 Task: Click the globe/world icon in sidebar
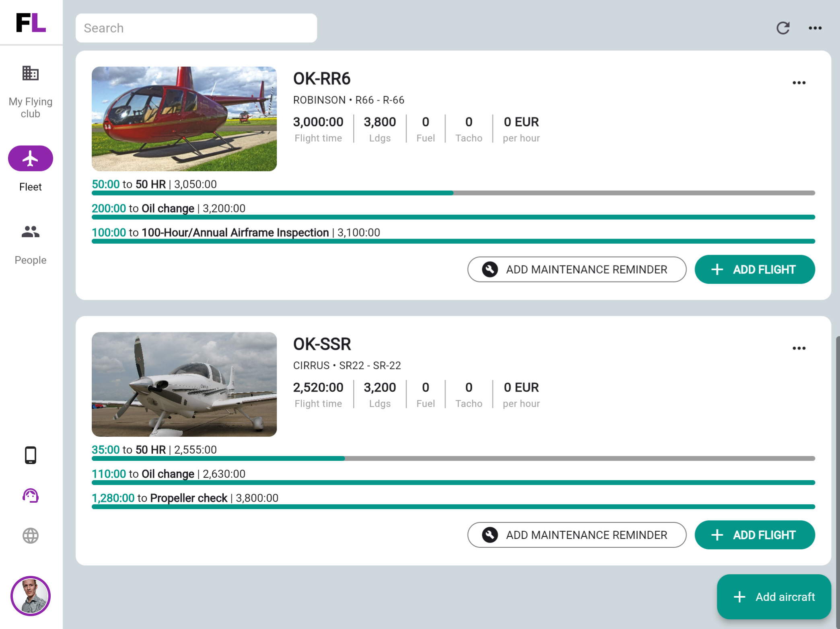[31, 536]
